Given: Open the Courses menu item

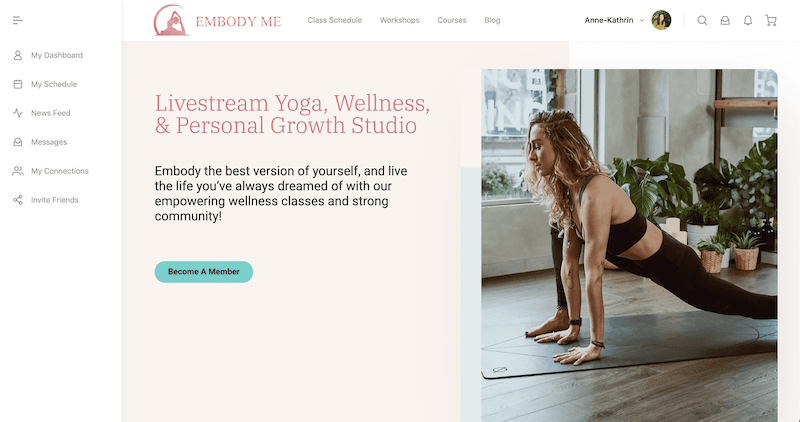Looking at the screenshot, I should pyautogui.click(x=452, y=20).
